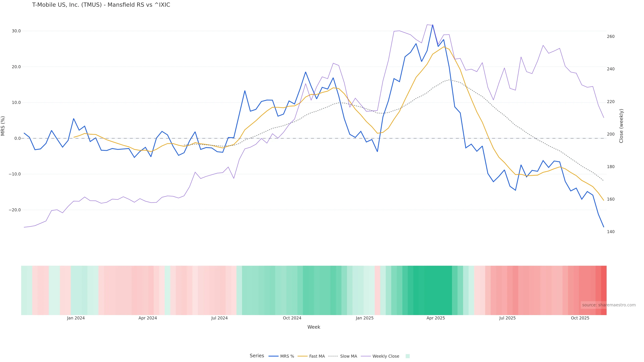Click the 140 tick on Close axis
The width and height of the screenshot is (644, 362).
coord(610,232)
